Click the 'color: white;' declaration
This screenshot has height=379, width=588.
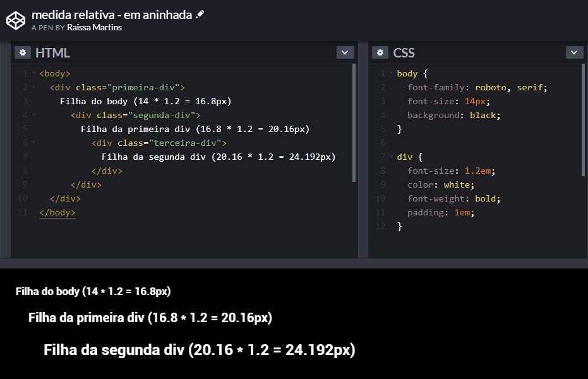(441, 185)
